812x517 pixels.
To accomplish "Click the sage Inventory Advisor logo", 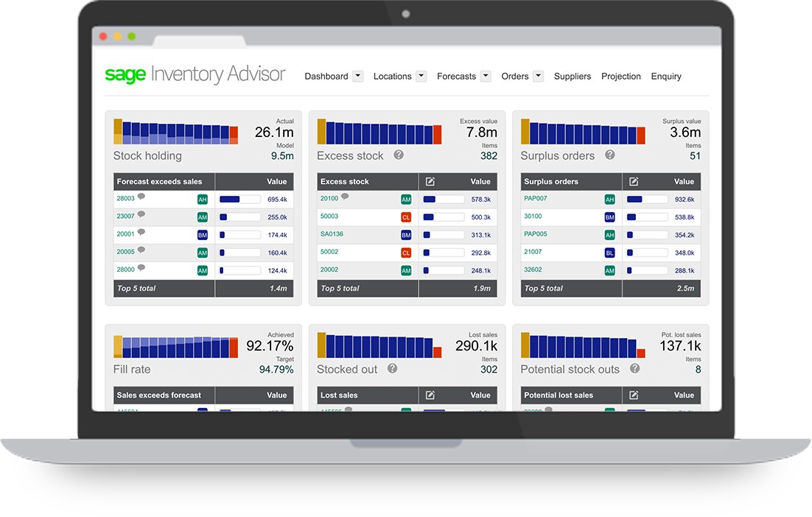I will (x=195, y=74).
